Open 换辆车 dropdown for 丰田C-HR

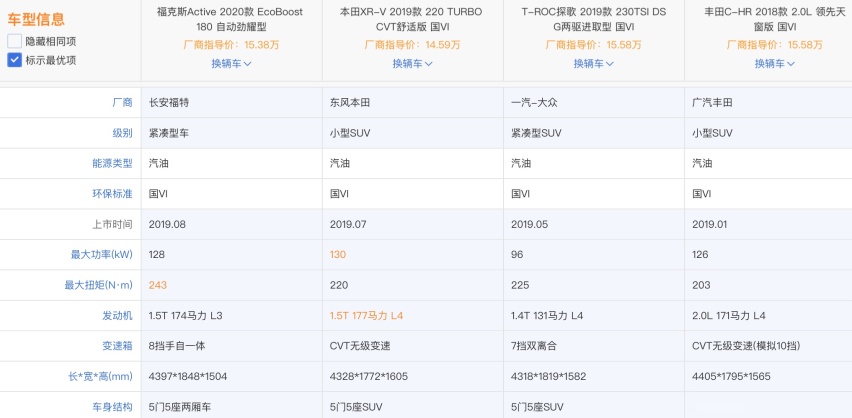tap(774, 64)
